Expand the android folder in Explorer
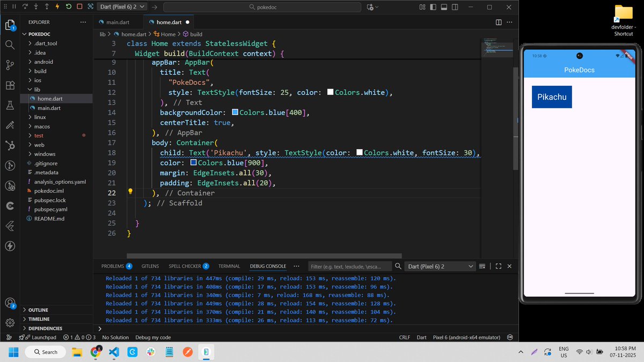Screen dimensions: 644x362 (43, 62)
